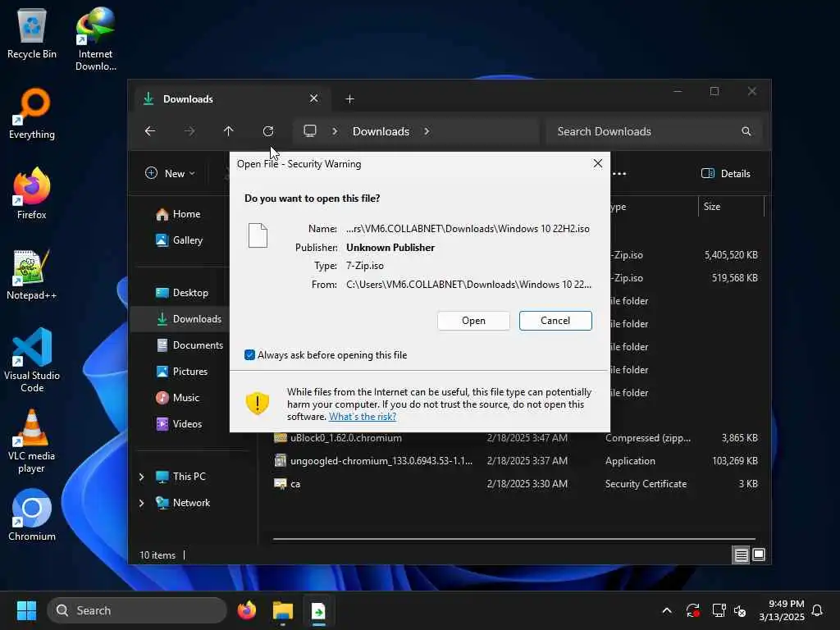Navigate up one folder level
This screenshot has width=840, height=630.
229,131
